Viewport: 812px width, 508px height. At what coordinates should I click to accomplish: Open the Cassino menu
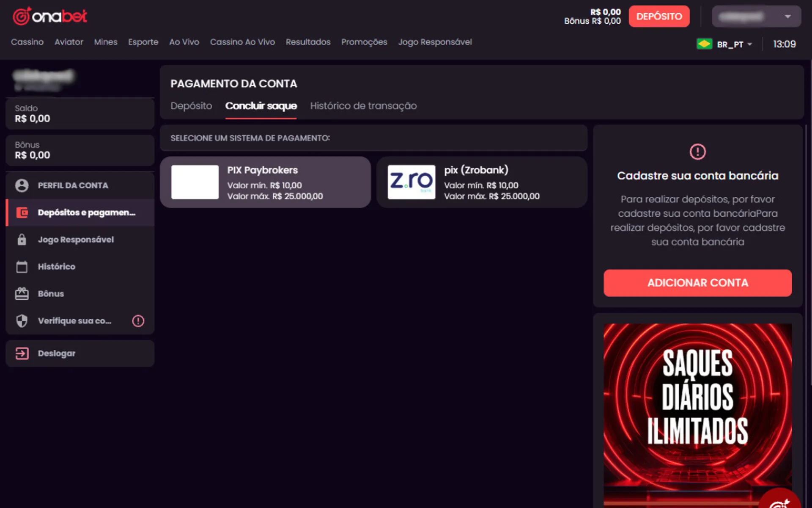pos(27,42)
